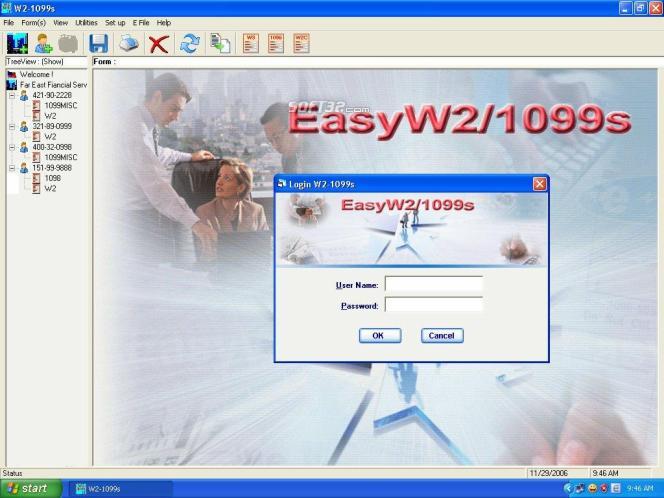The image size is (664, 498).
Task: Select employee 421-90-2228 in tree
Action: [52, 95]
